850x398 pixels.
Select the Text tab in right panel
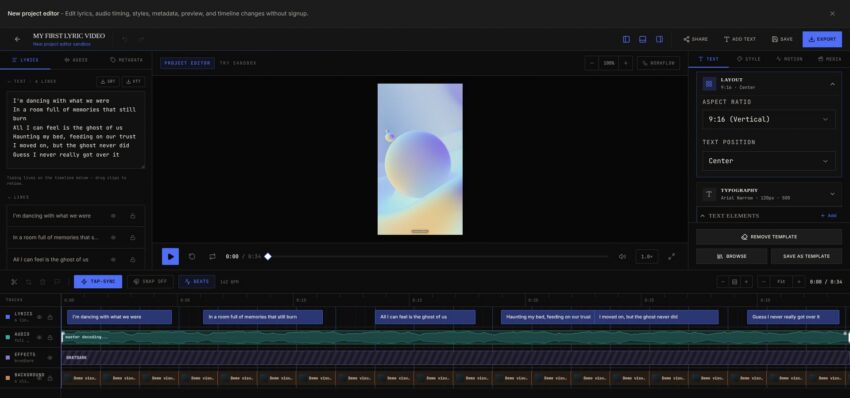pos(709,59)
